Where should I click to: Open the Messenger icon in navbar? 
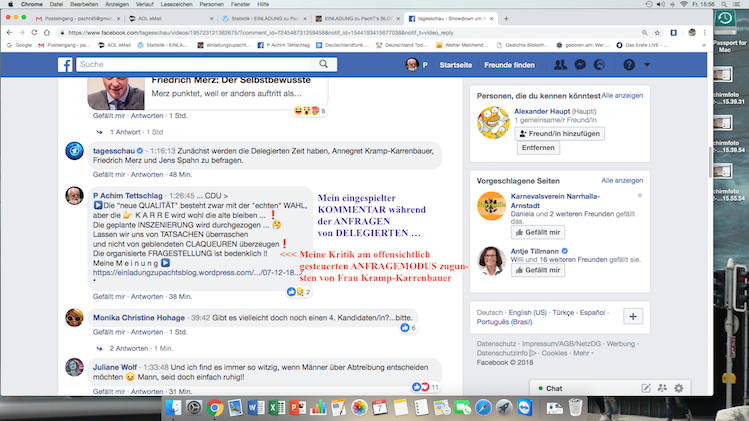[x=579, y=64]
